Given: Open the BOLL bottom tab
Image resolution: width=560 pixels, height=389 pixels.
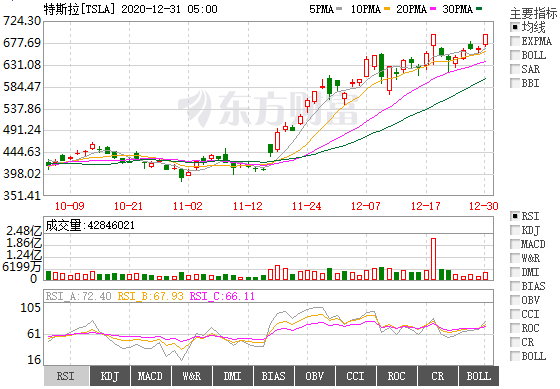Looking at the screenshot, I should [x=479, y=376].
